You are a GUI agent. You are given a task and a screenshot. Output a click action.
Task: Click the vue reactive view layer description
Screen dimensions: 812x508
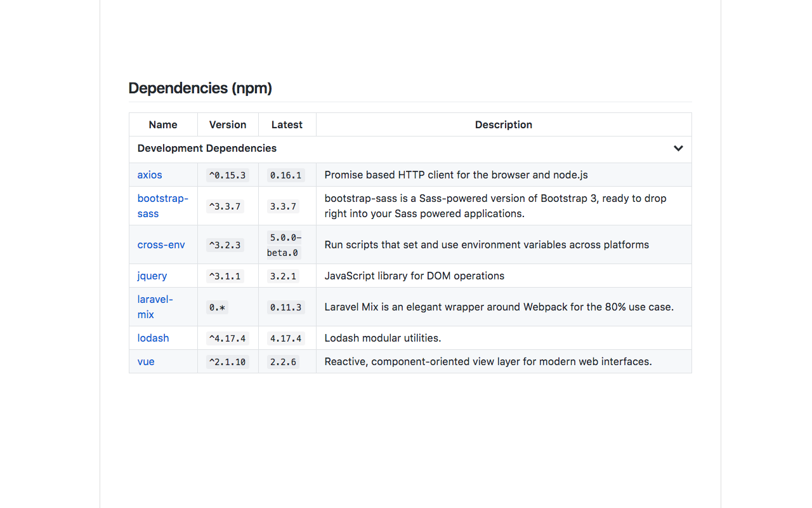pos(488,361)
